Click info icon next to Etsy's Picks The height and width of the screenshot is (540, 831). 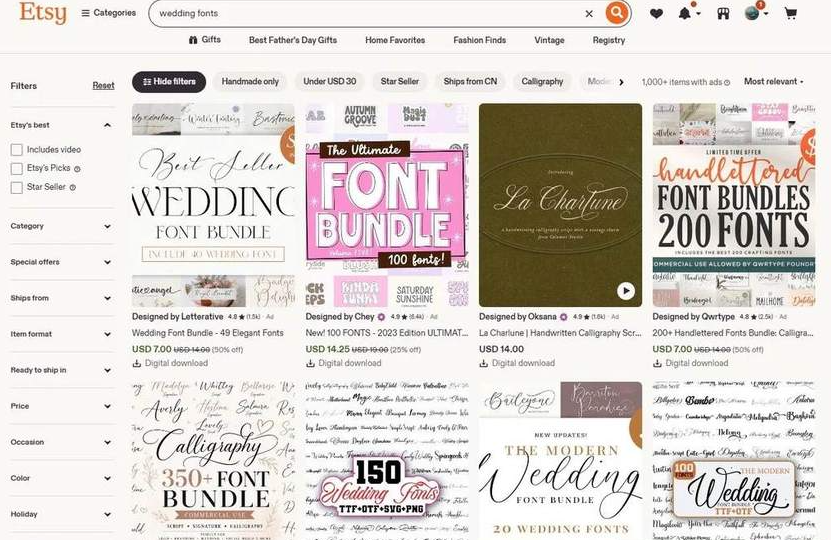77,169
